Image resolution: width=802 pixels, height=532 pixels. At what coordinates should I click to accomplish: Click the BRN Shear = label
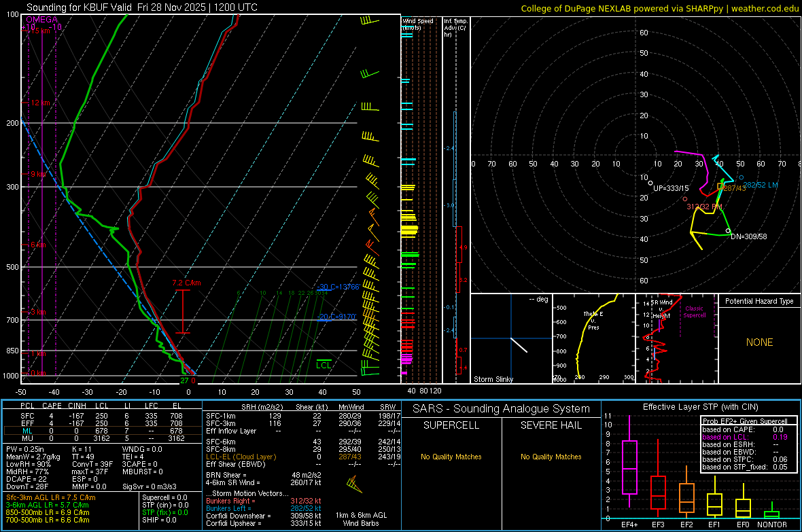coord(226,475)
